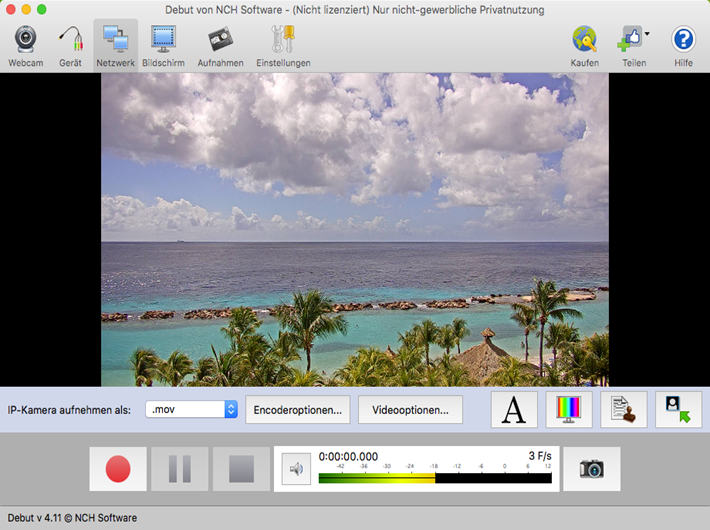This screenshot has height=530, width=710.
Task: Choose the Bildschirm screen capture source
Action: [x=163, y=46]
